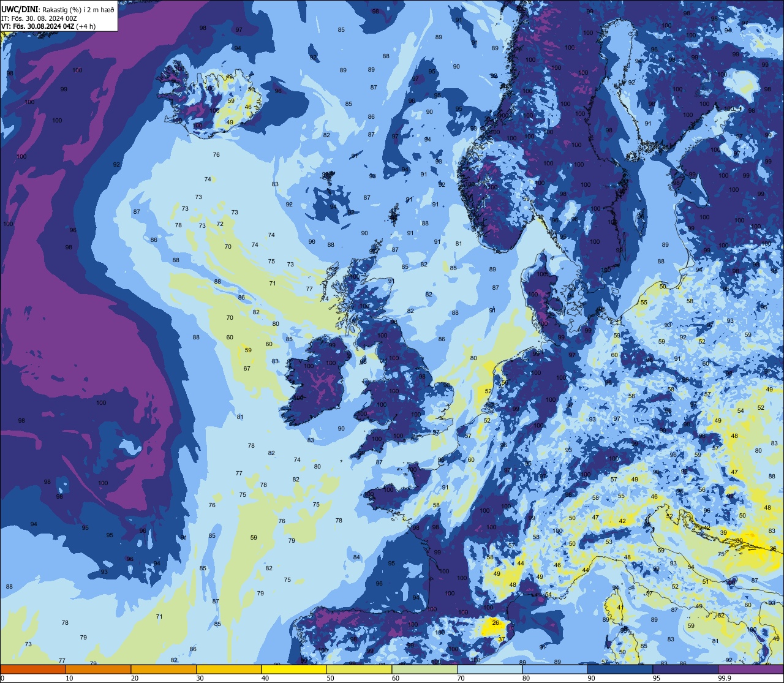The width and height of the screenshot is (784, 683).
Task: Click the "80" label on the legend bar
Action: [526, 678]
